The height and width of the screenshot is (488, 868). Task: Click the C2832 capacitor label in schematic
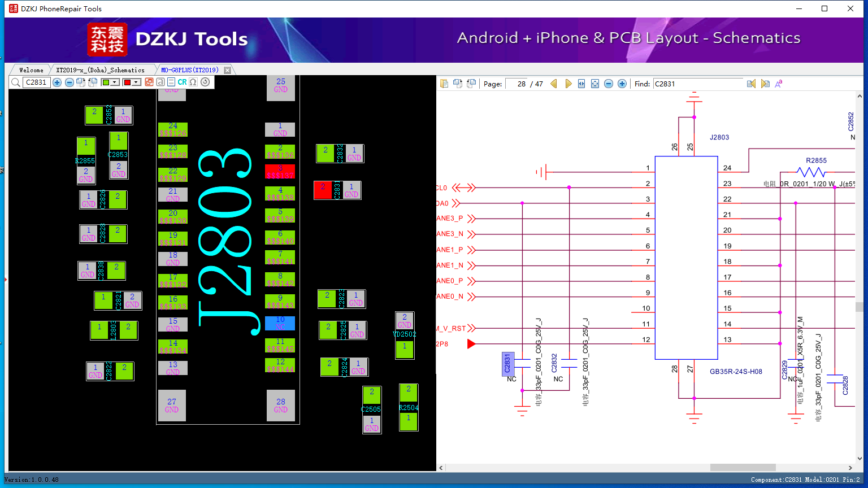coord(554,363)
